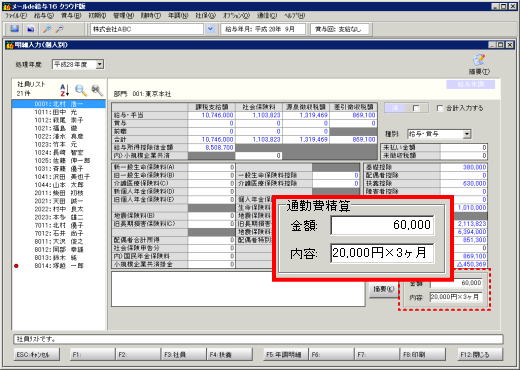Screen dimensions: 520x370
Task: Toggle the small checkbox beside blue button
Action: (416, 108)
